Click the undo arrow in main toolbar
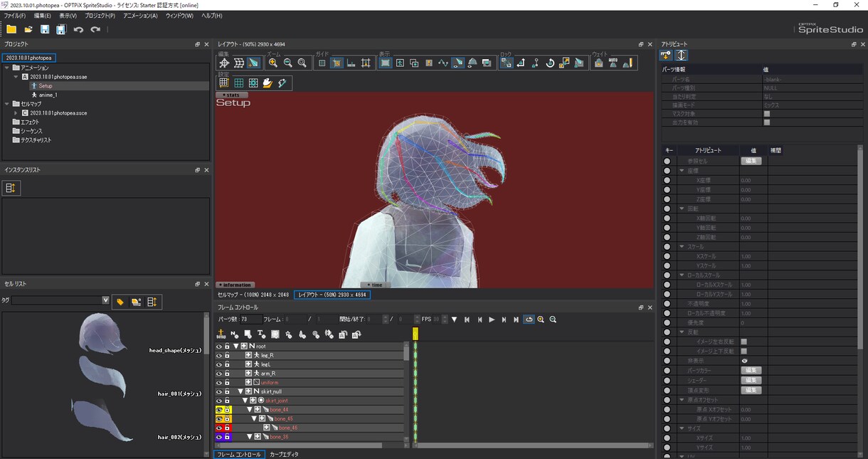 tap(78, 29)
